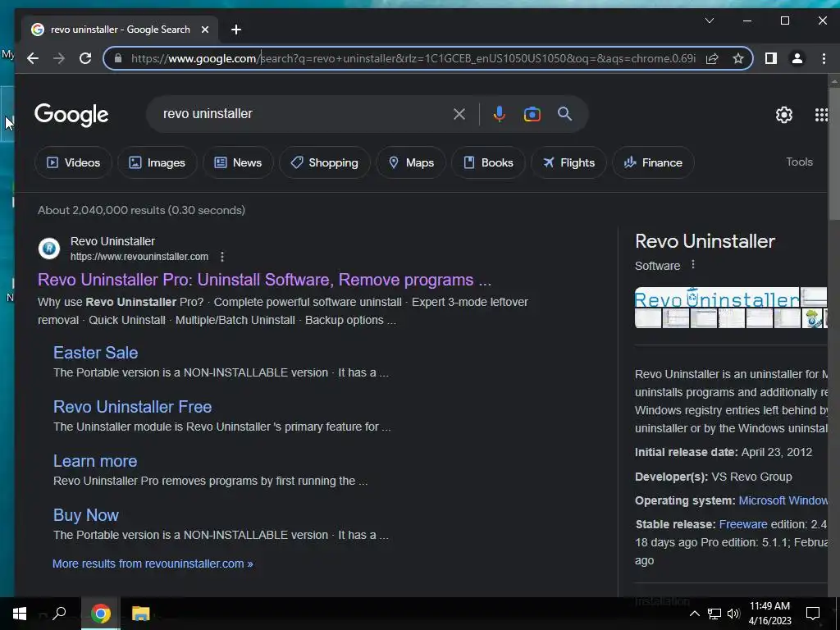The width and height of the screenshot is (840, 630).
Task: Open the tab search chevron in title bar
Action: [x=710, y=21]
